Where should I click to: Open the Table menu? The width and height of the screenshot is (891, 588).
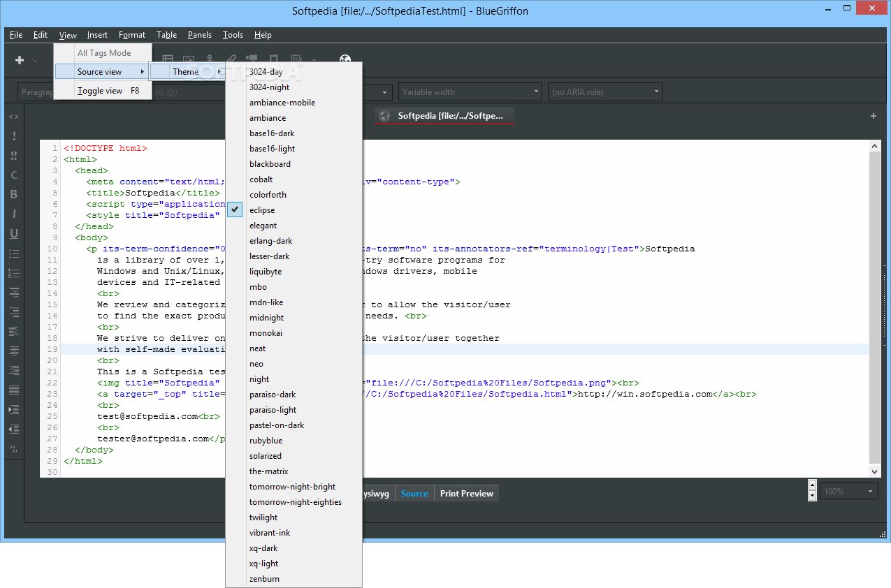pos(166,35)
